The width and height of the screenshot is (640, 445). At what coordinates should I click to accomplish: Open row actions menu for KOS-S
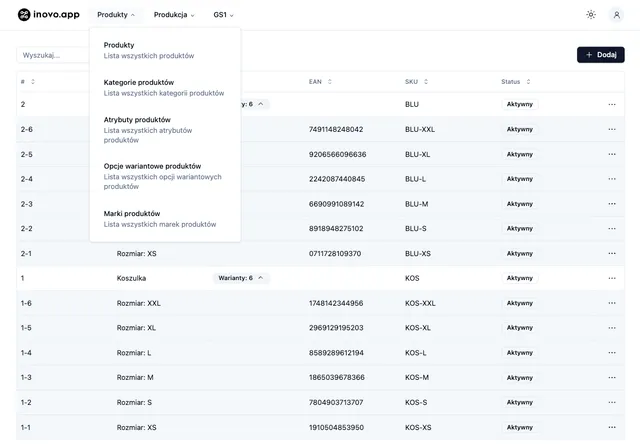point(612,403)
